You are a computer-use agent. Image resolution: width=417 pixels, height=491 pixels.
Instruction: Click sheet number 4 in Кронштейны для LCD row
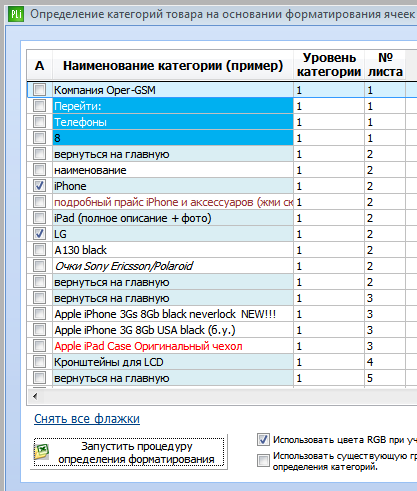[x=385, y=362]
